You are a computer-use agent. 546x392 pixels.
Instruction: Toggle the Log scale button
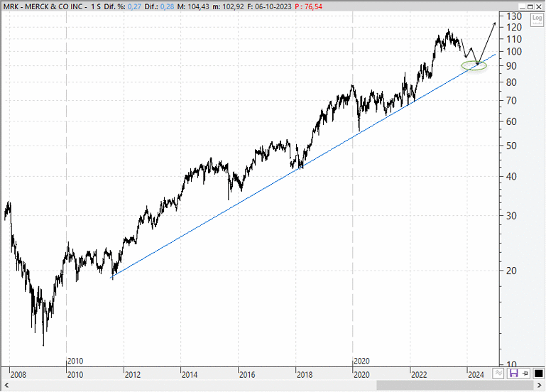pos(537,20)
